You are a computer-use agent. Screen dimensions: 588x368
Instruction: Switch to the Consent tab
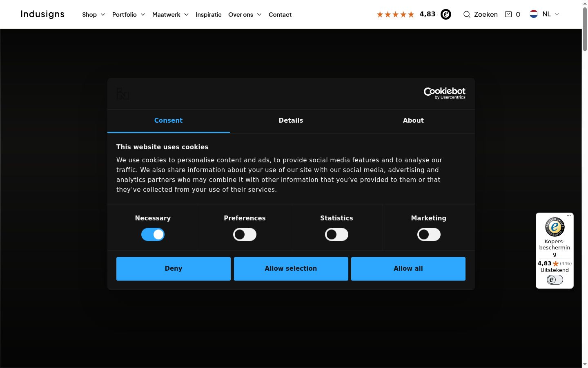click(x=168, y=121)
